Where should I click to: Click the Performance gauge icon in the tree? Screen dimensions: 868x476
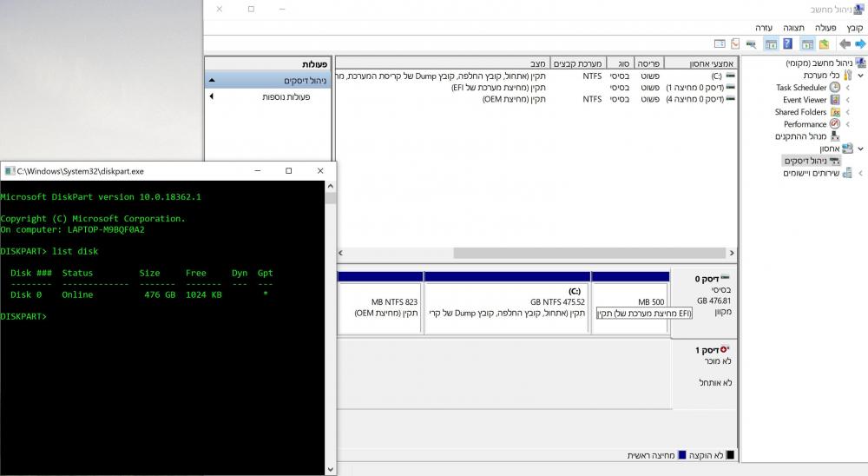tap(835, 124)
